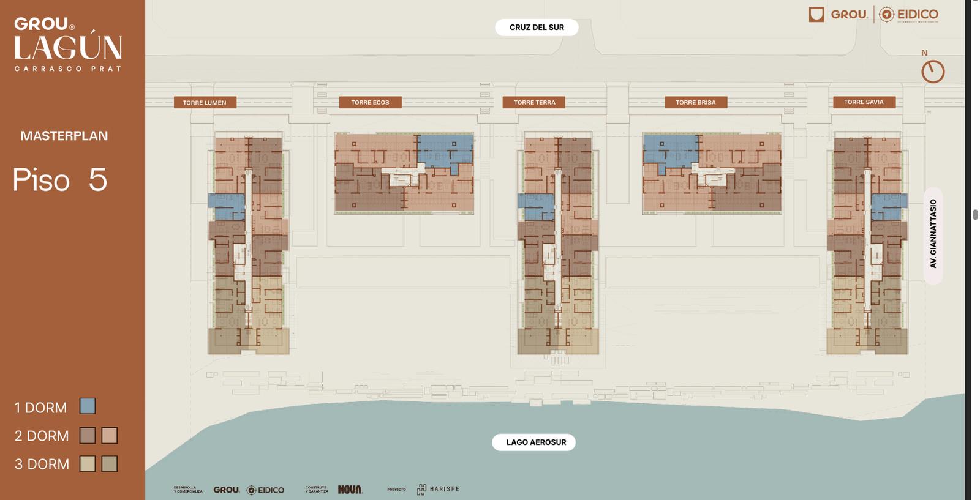Click the Cruz del Sur street label
Image resolution: width=980 pixels, height=500 pixels.
click(x=537, y=28)
